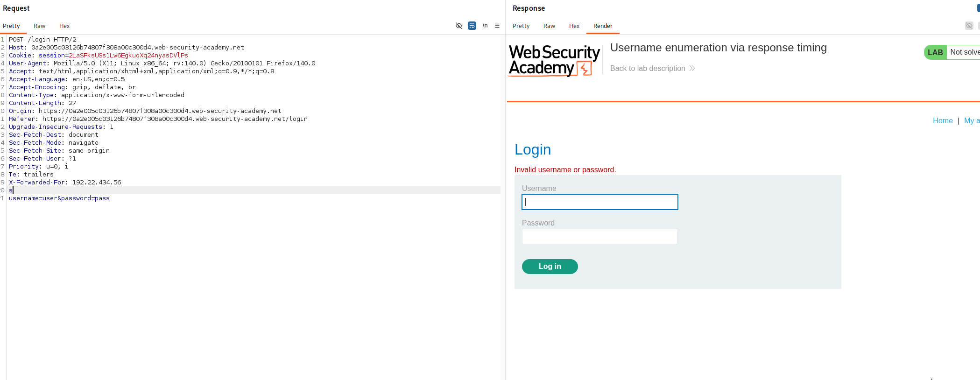Screen dimensions: 980x380
Task: Toggle the word wrap icon in Request
Action: [x=472, y=26]
